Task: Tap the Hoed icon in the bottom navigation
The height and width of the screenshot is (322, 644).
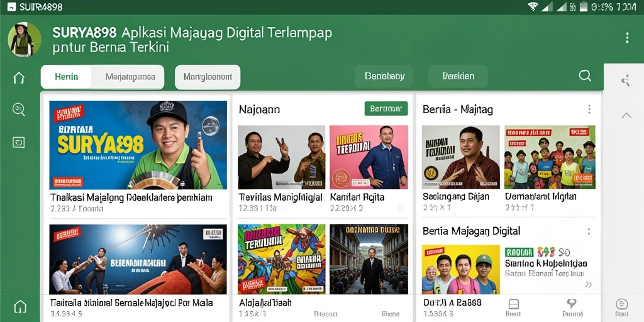Action: click(513, 307)
